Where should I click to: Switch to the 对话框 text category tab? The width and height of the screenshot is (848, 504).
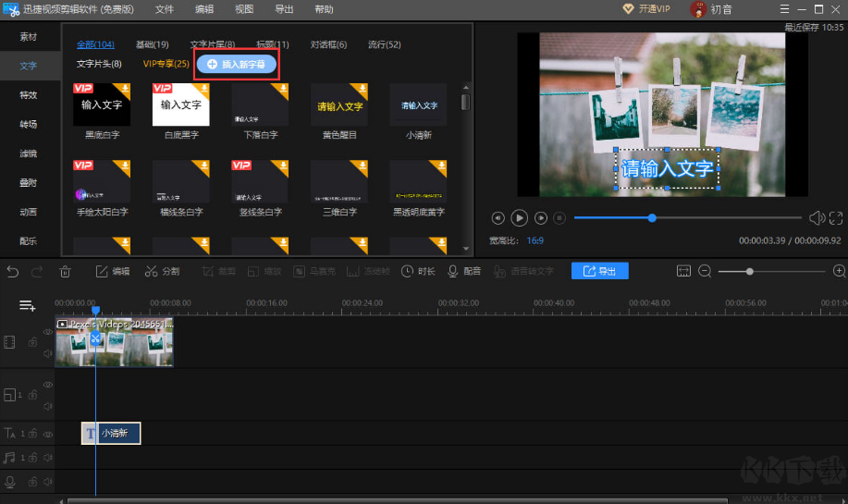coord(328,44)
